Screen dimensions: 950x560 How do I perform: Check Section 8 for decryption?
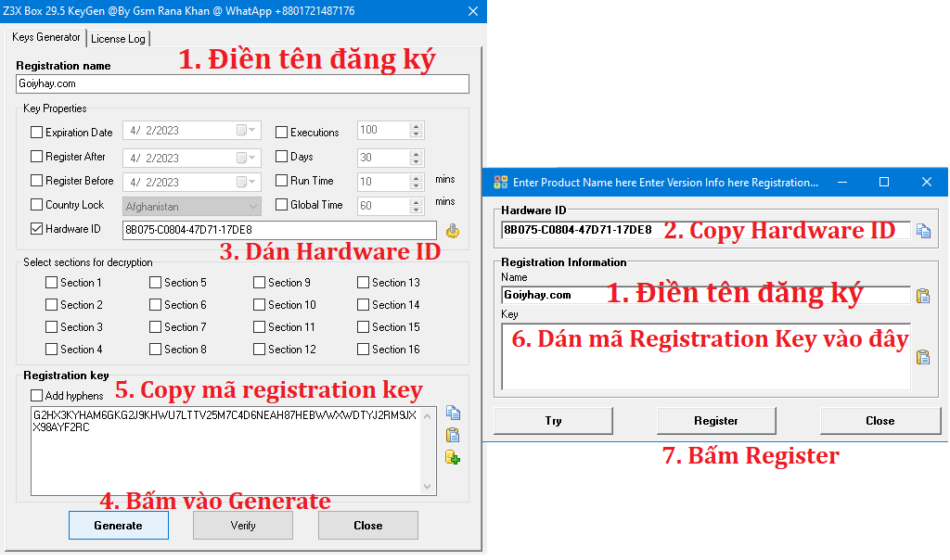[155, 350]
